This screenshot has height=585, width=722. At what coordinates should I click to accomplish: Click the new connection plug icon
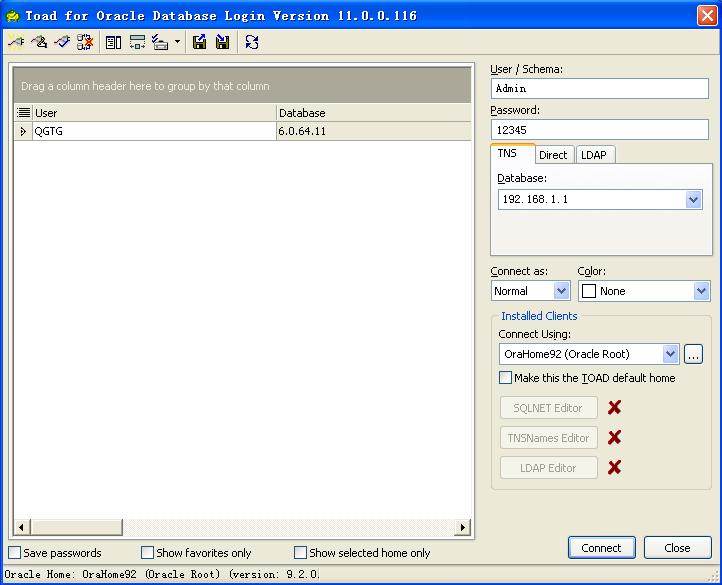16,42
